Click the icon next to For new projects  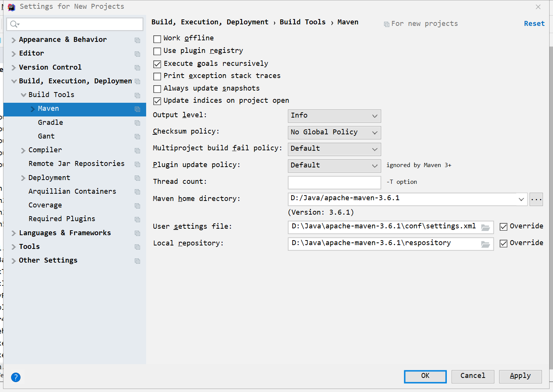(x=386, y=24)
